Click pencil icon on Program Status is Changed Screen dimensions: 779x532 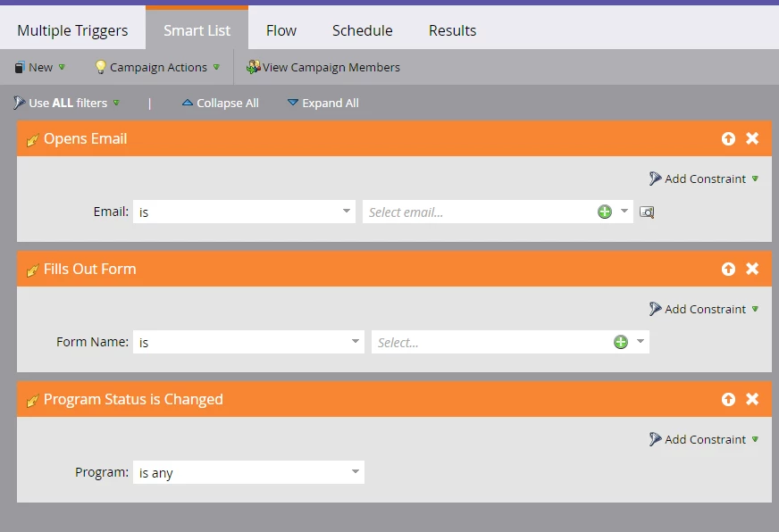point(32,401)
